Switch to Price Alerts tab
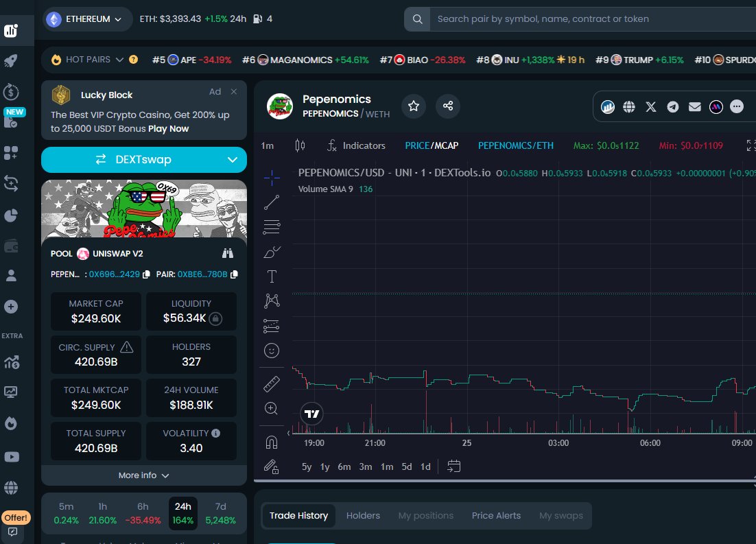 (x=496, y=516)
